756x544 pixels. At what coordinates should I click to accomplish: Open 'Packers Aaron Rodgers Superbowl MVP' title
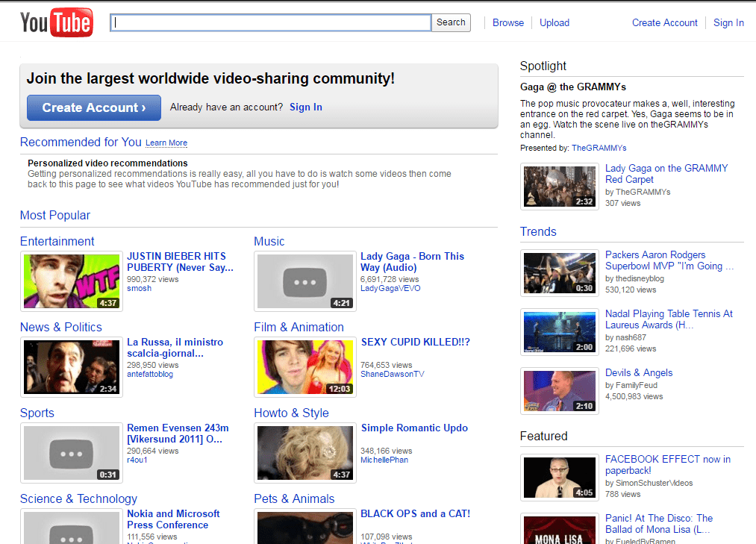[669, 260]
